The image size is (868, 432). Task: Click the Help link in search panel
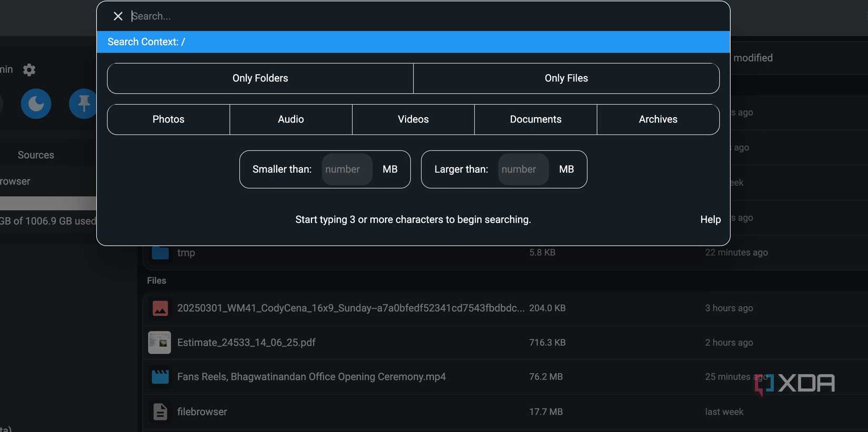[710, 220]
